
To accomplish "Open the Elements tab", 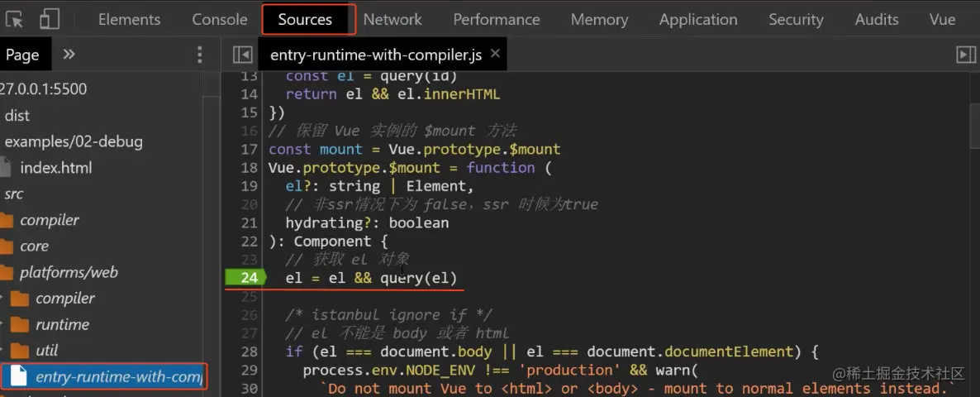I will point(130,19).
